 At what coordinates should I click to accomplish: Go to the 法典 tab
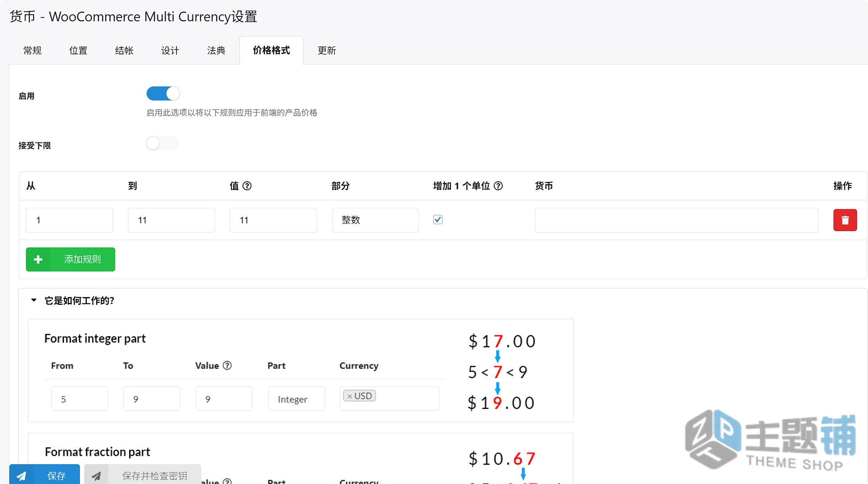tap(216, 50)
